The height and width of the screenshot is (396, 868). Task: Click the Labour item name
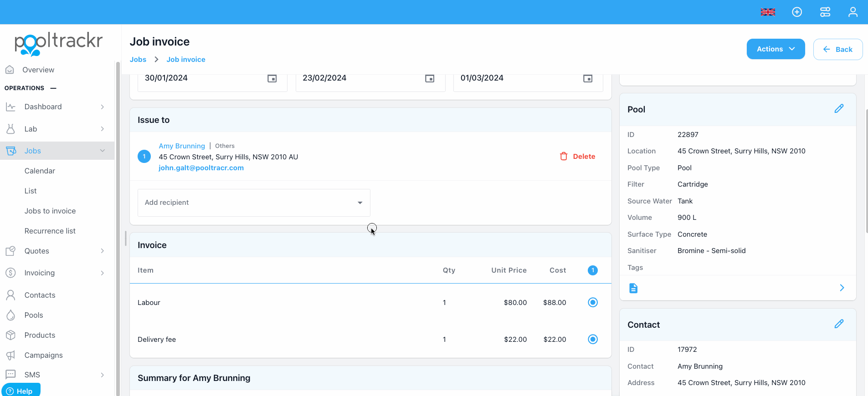(149, 302)
